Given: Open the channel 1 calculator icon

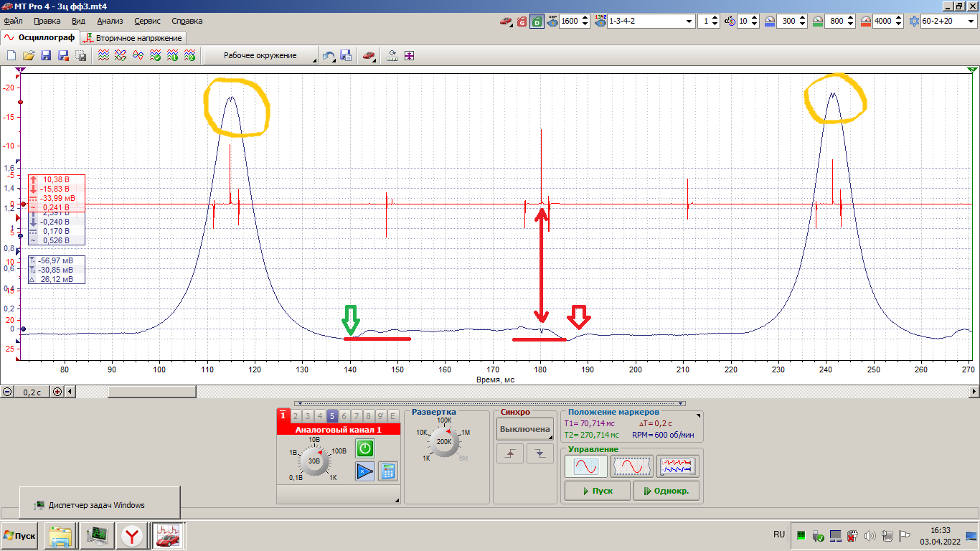Looking at the screenshot, I should pos(388,471).
